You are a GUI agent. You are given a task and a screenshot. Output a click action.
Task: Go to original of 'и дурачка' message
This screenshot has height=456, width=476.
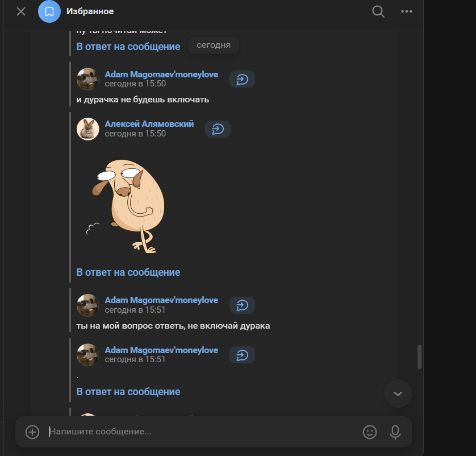[242, 79]
